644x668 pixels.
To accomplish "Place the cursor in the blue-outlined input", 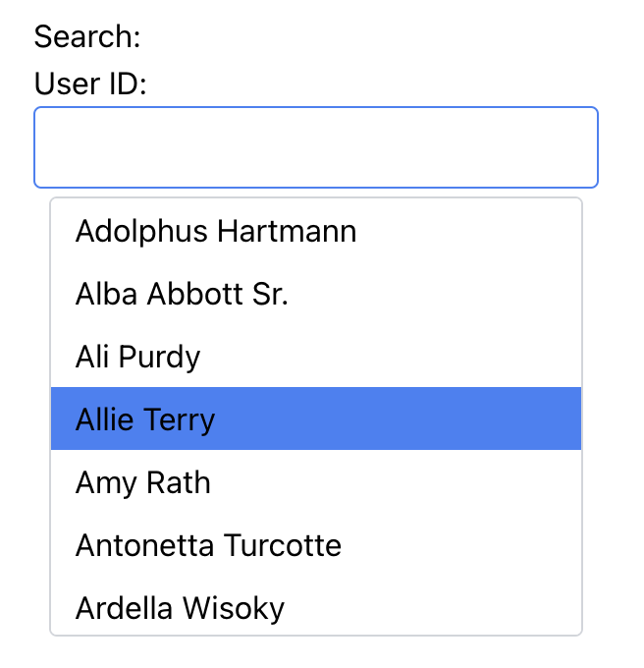I will tap(315, 147).
